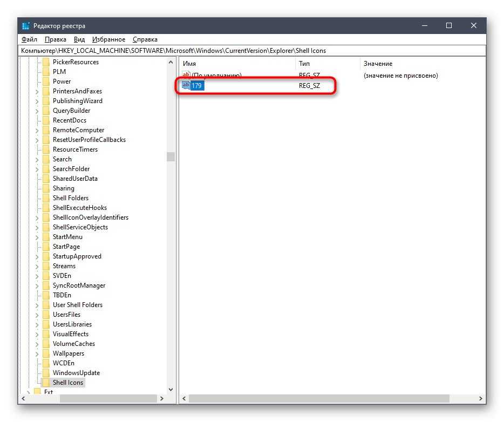Click the SharedUserData folder icon
This screenshot has width=504, height=422.
click(46, 179)
